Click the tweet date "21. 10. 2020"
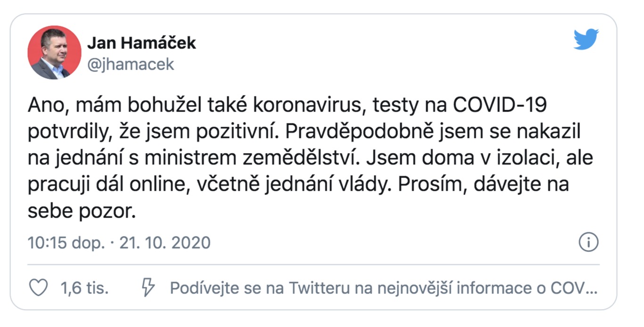 pos(165,243)
